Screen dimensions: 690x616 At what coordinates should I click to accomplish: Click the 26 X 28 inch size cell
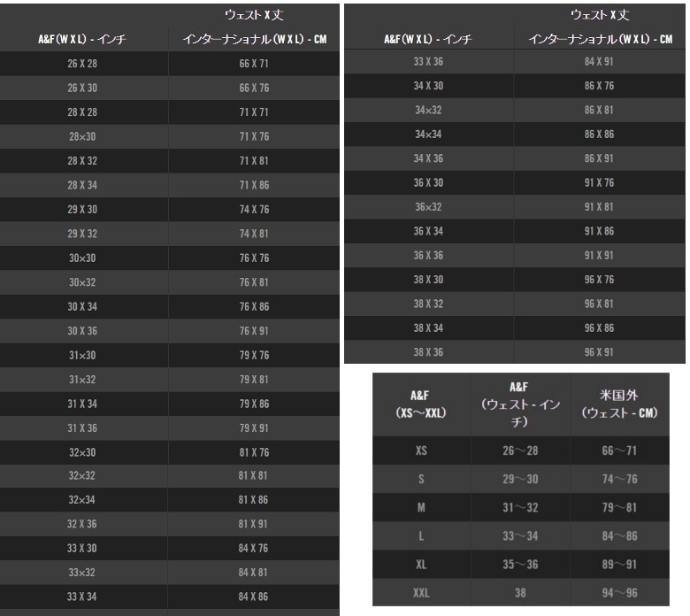[82, 65]
